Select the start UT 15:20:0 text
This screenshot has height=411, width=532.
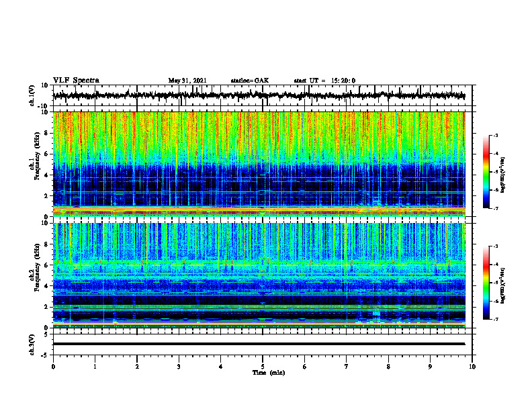(324, 81)
